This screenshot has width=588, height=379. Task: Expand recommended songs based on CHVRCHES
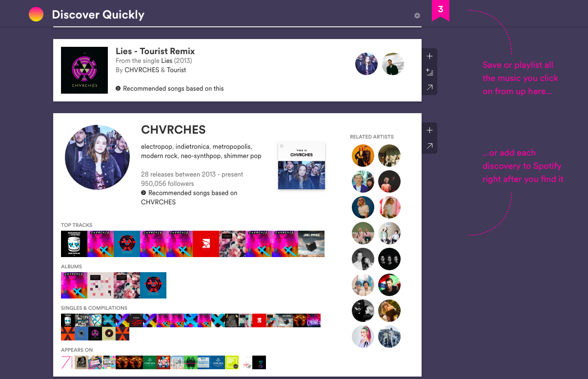(x=189, y=198)
